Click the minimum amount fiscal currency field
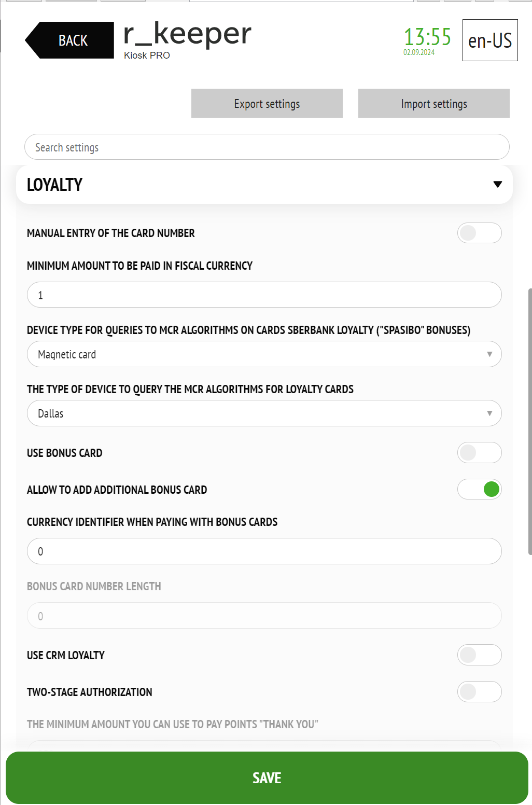This screenshot has width=532, height=805. click(x=264, y=295)
